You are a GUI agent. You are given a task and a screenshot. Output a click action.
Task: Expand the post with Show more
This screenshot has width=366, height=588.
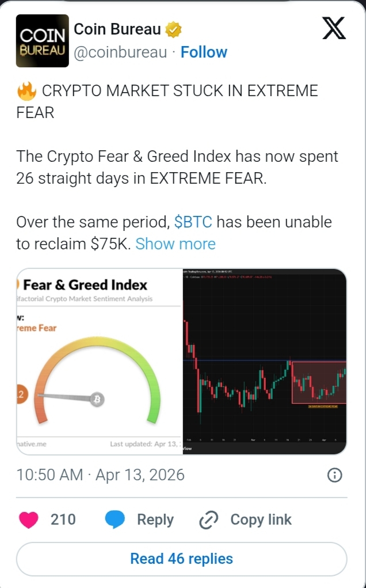176,244
